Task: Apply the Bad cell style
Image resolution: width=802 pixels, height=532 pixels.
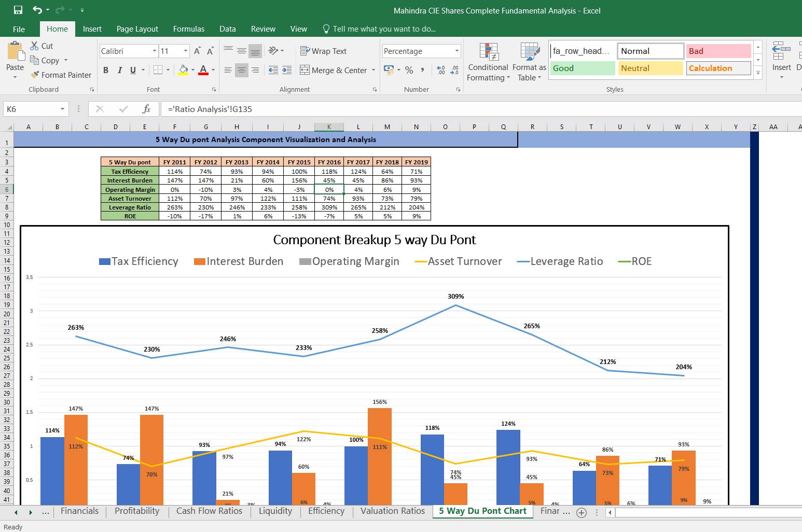Action: (x=718, y=51)
